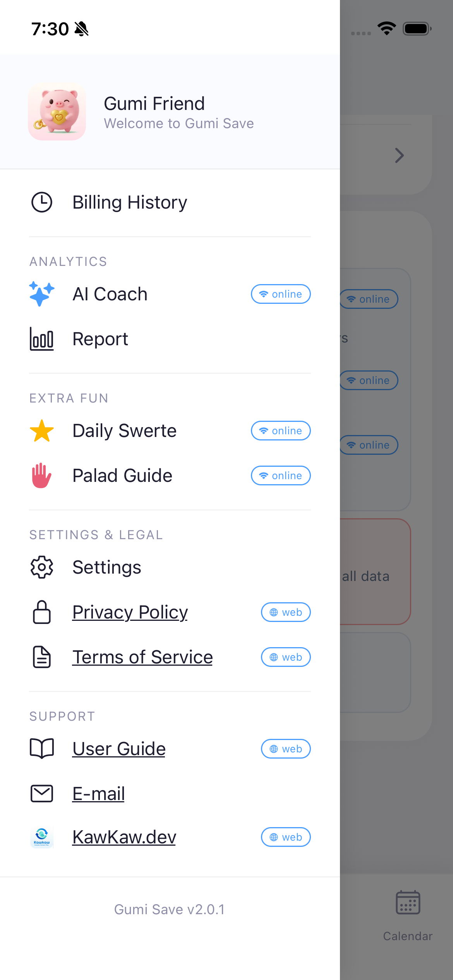Tap the KawKaw.dev logo icon
The width and height of the screenshot is (453, 980).
coord(42,837)
